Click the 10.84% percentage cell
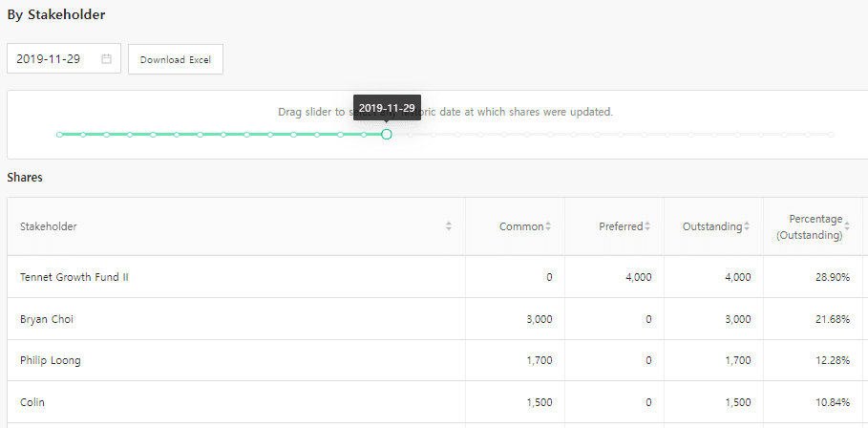 [814, 402]
